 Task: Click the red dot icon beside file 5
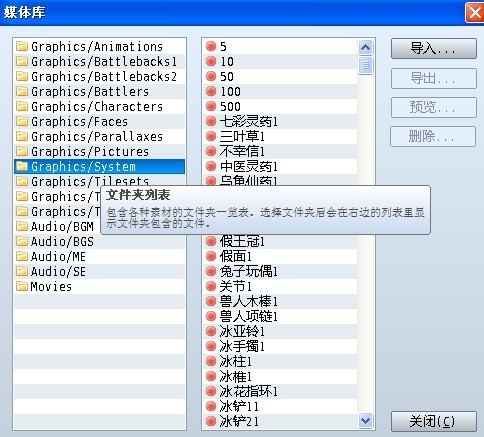[x=211, y=46]
